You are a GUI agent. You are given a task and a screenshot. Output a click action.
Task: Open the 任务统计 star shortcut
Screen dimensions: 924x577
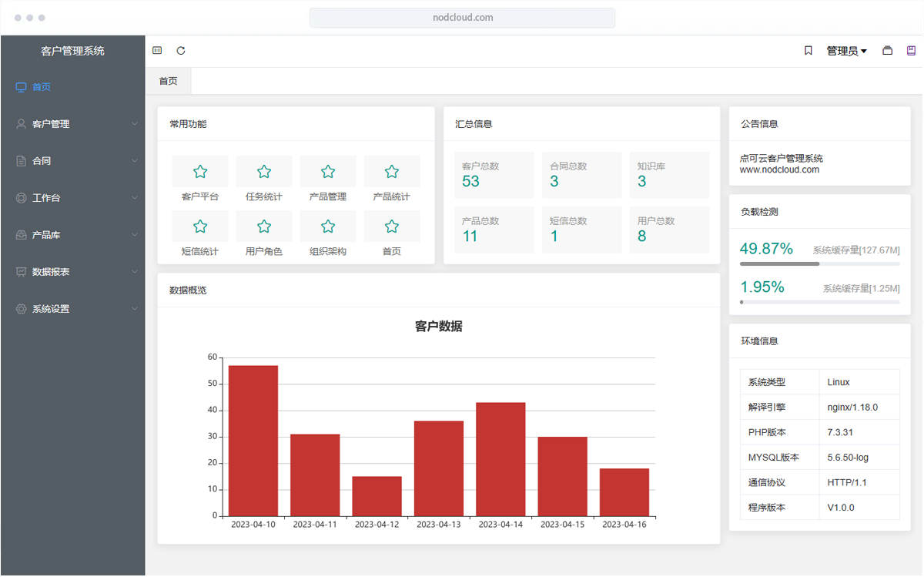pyautogui.click(x=264, y=172)
